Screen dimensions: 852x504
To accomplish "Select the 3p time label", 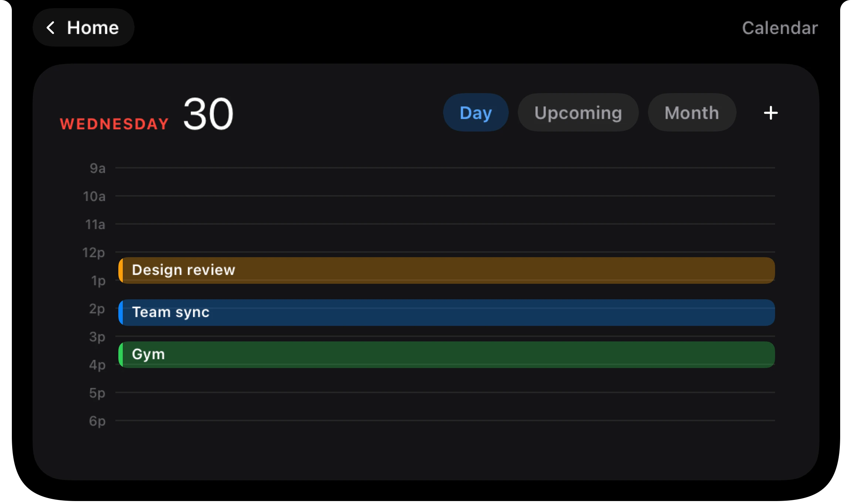I will coord(97,337).
